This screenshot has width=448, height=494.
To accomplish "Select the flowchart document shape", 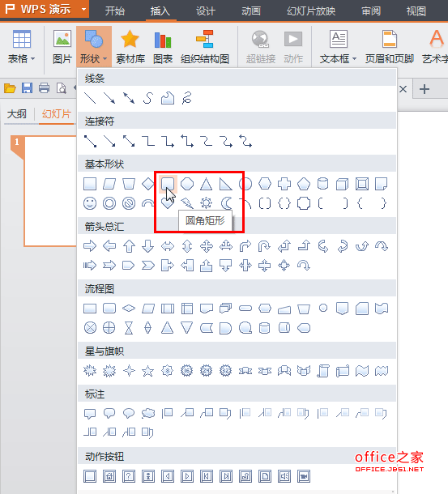I will [x=207, y=308].
